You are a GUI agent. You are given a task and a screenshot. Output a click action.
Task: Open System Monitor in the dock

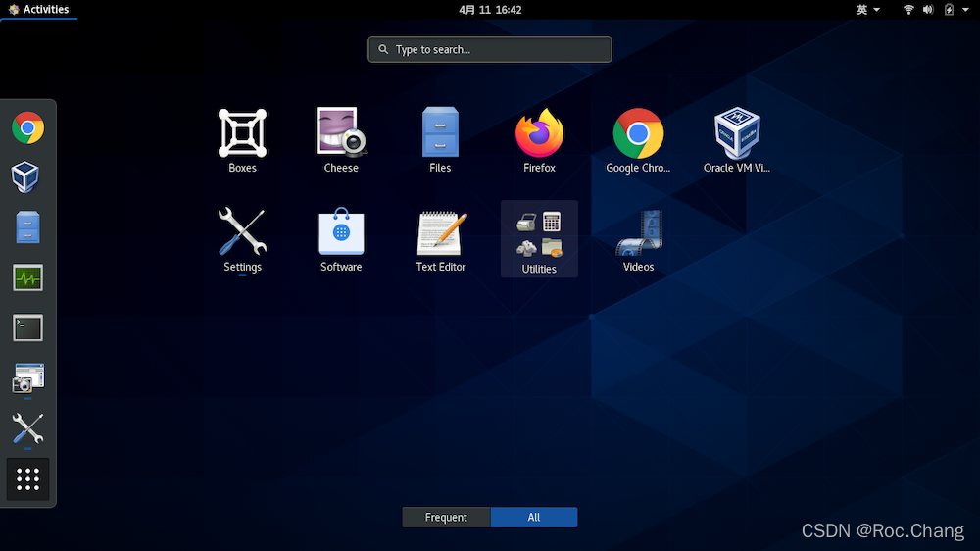pos(28,277)
